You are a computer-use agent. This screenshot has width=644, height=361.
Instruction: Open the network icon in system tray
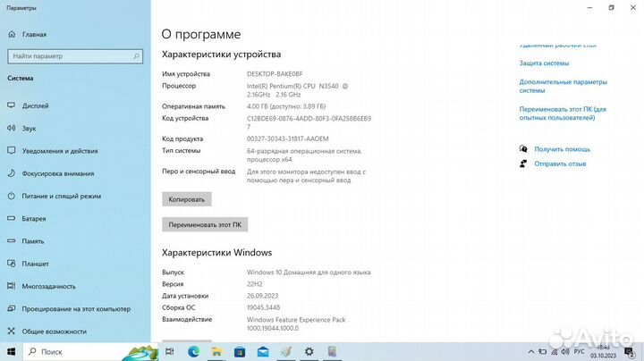click(x=554, y=352)
